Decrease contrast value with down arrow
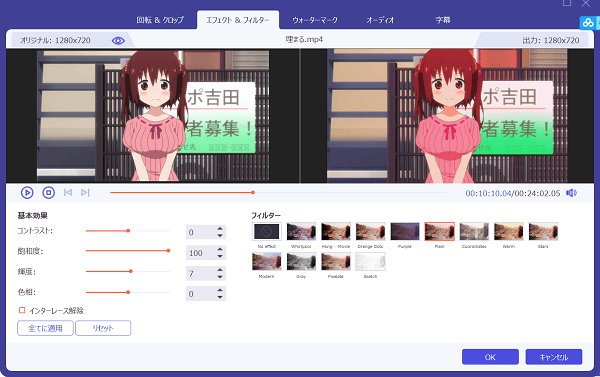This screenshot has height=377, width=600. point(220,235)
